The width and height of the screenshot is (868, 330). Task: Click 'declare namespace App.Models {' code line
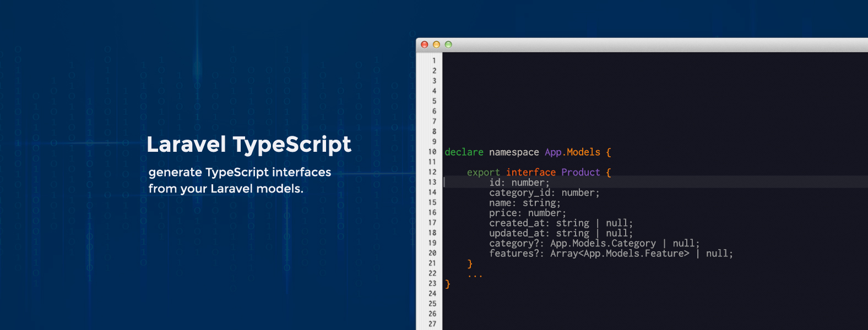(528, 152)
